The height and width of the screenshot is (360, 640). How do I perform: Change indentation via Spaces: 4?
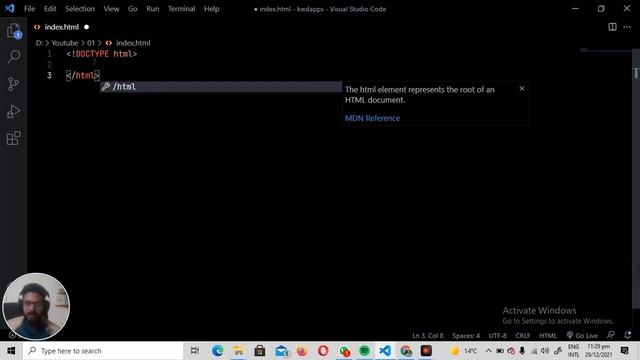pos(466,336)
